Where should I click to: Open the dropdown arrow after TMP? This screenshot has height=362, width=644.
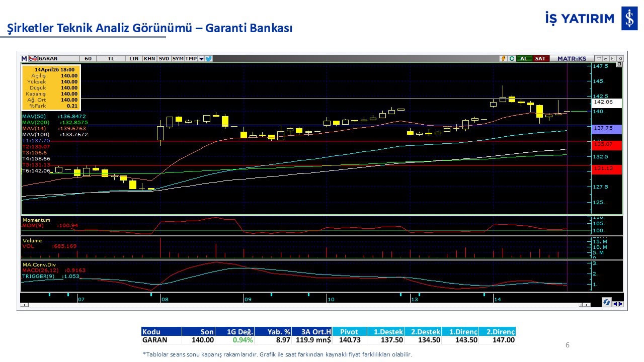pos(201,59)
